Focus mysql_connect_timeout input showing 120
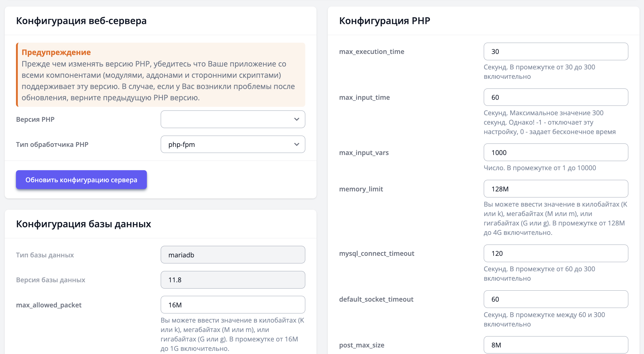The width and height of the screenshot is (644, 354). click(x=556, y=253)
